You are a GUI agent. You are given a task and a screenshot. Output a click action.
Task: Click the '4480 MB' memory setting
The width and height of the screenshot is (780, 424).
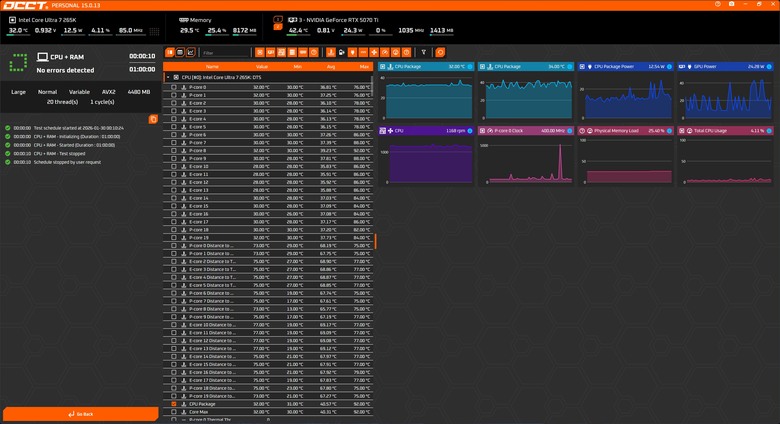click(x=139, y=92)
